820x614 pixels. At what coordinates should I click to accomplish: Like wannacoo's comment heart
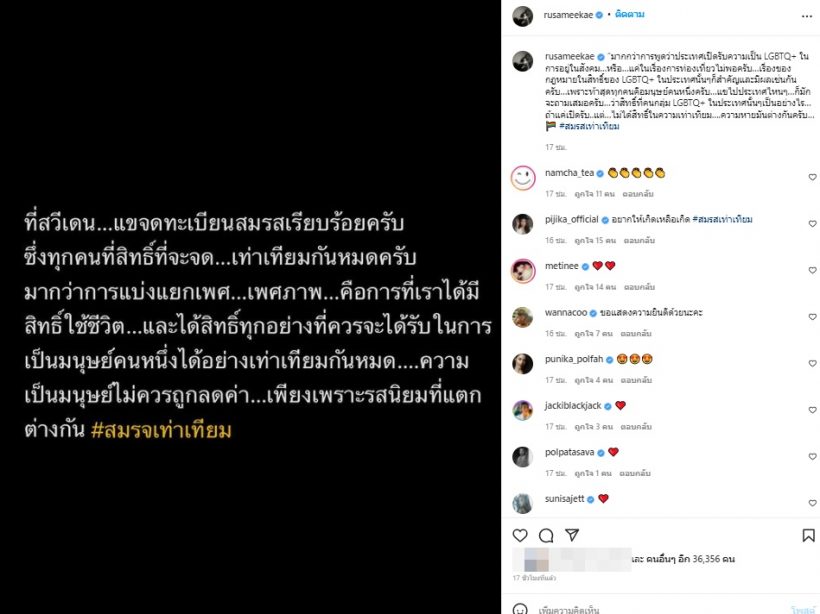[x=812, y=317]
